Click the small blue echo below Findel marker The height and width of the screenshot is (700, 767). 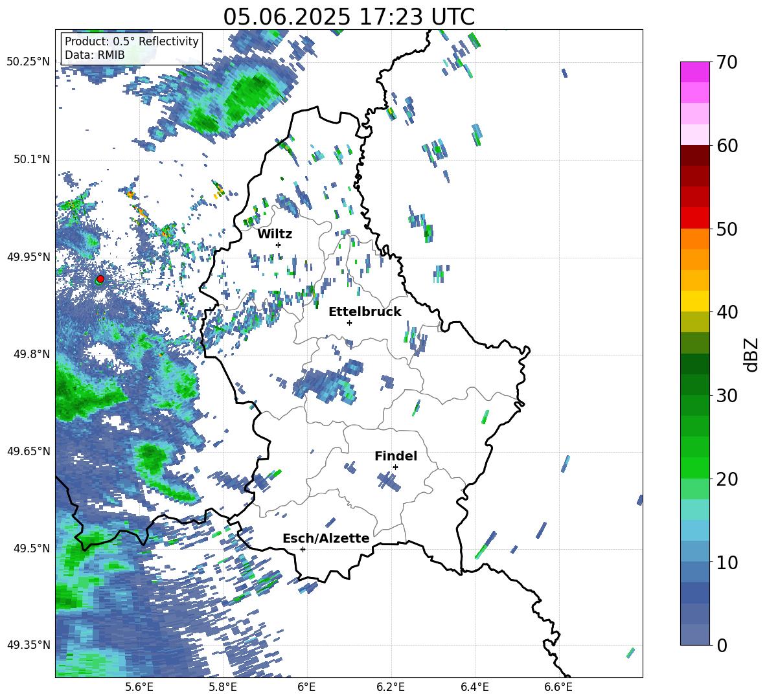point(389,482)
